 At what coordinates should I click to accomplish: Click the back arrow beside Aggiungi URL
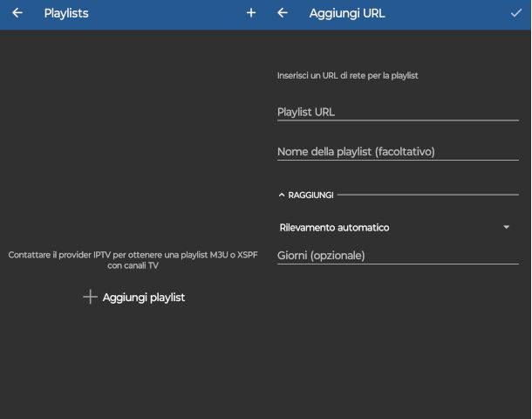283,13
